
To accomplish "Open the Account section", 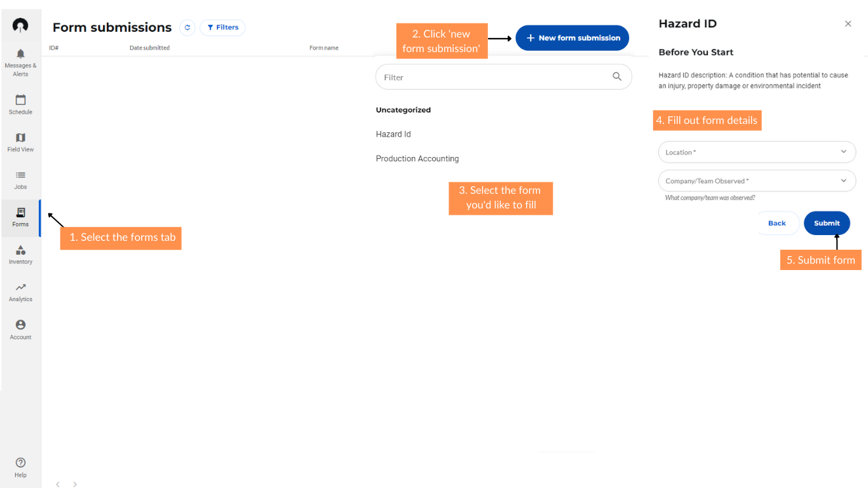I will coord(21,328).
